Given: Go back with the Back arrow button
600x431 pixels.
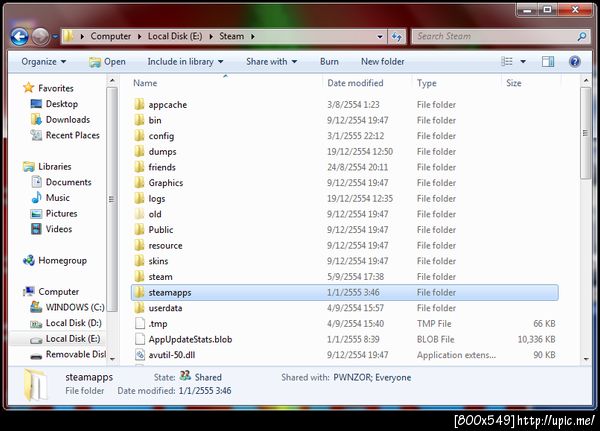Looking at the screenshot, I should 20,37.
